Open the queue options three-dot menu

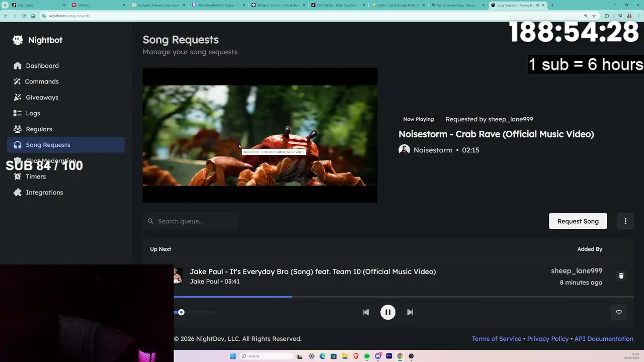point(625,221)
